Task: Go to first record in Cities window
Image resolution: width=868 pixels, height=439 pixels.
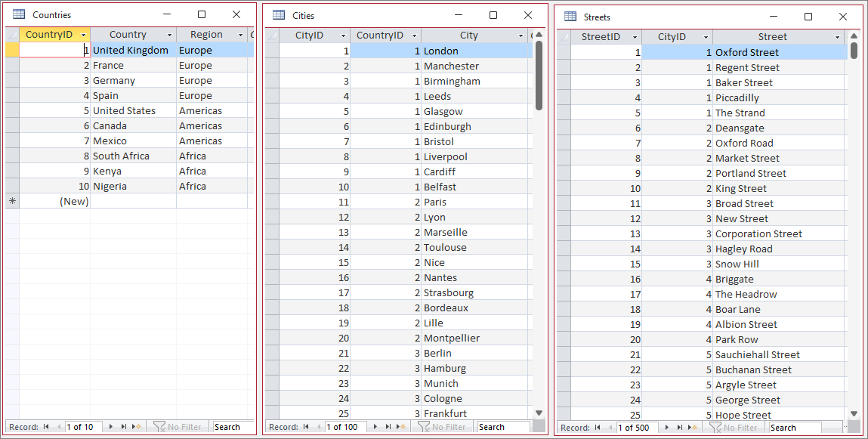Action: [306, 427]
